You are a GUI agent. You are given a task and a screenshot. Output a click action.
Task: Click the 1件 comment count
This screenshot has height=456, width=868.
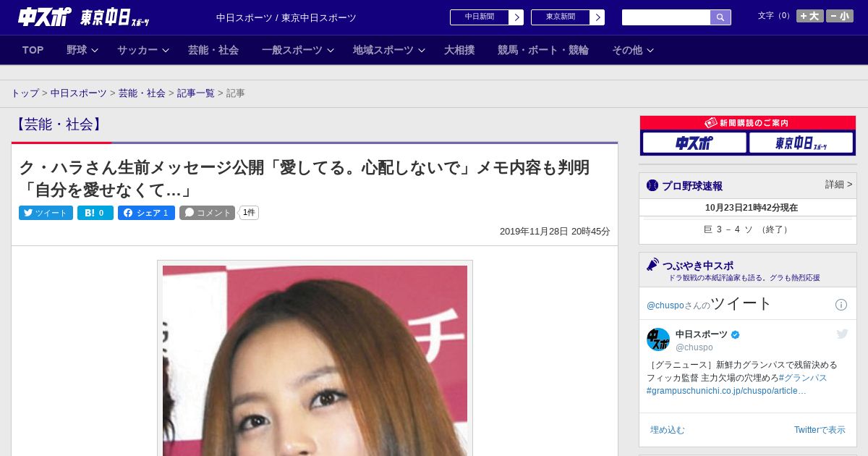249,213
